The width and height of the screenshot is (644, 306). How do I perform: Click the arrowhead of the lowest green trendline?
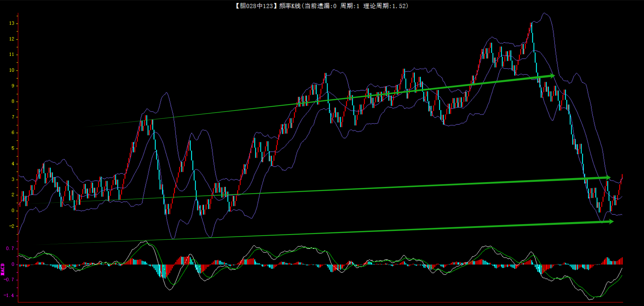pyautogui.click(x=611, y=222)
